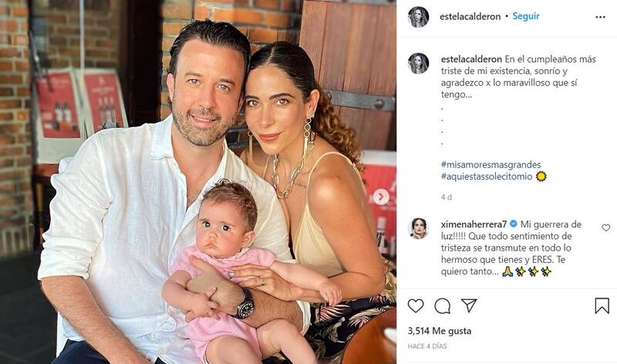Open estelacalderon profile picture in the header
The width and height of the screenshot is (617, 364).
(418, 16)
